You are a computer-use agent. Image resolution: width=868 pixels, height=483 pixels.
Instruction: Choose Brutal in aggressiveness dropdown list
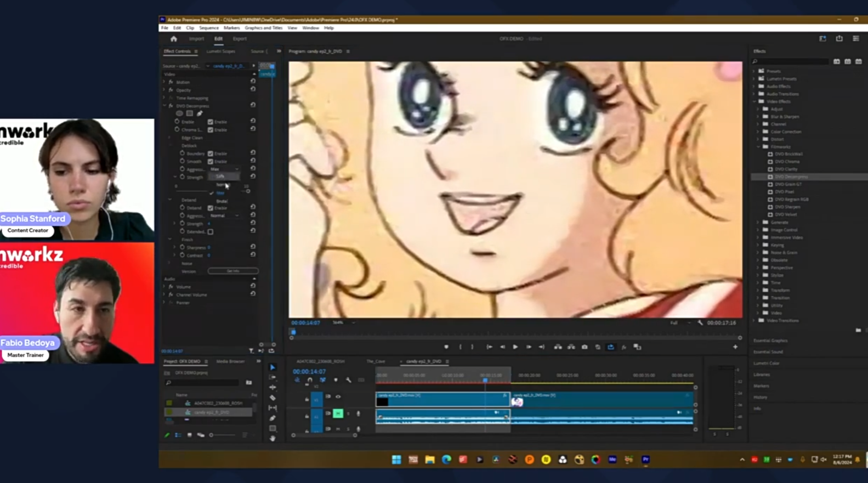click(222, 201)
